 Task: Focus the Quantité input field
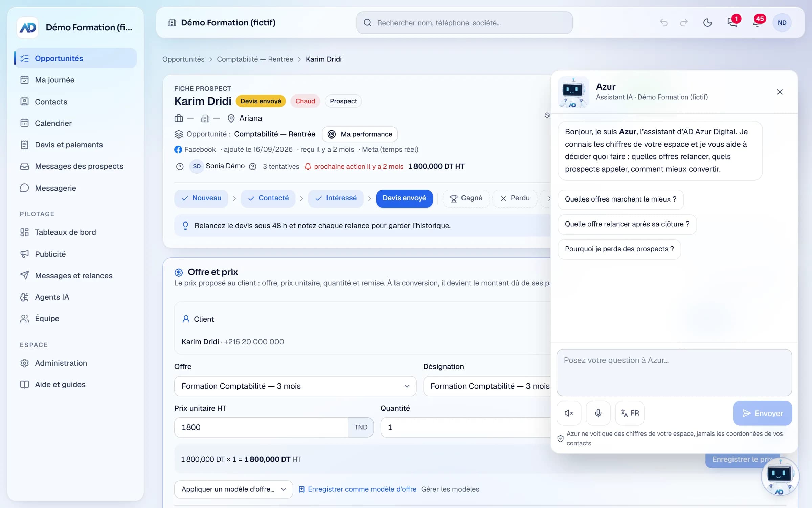(466, 427)
